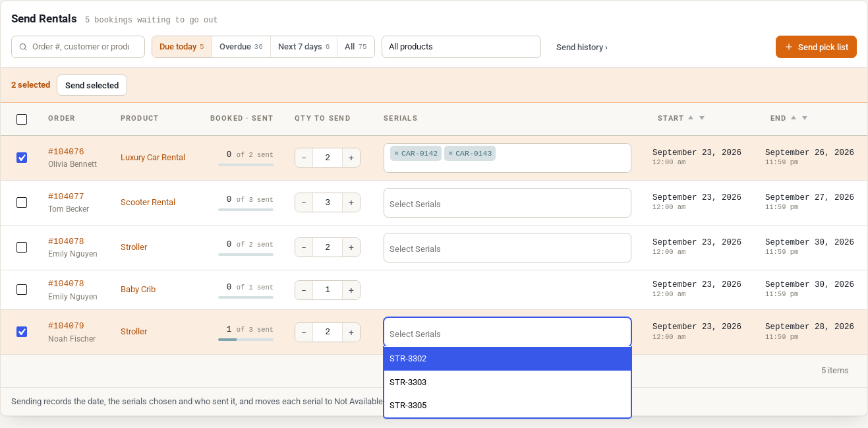Switch to the Due today tab
The width and height of the screenshot is (868, 428).
[x=182, y=47]
